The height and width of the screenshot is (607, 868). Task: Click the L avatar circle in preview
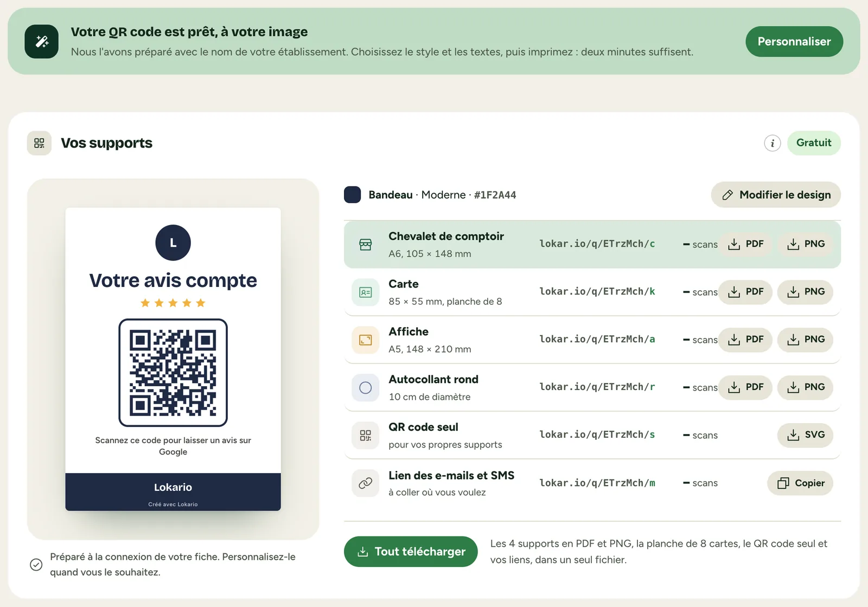pyautogui.click(x=173, y=243)
